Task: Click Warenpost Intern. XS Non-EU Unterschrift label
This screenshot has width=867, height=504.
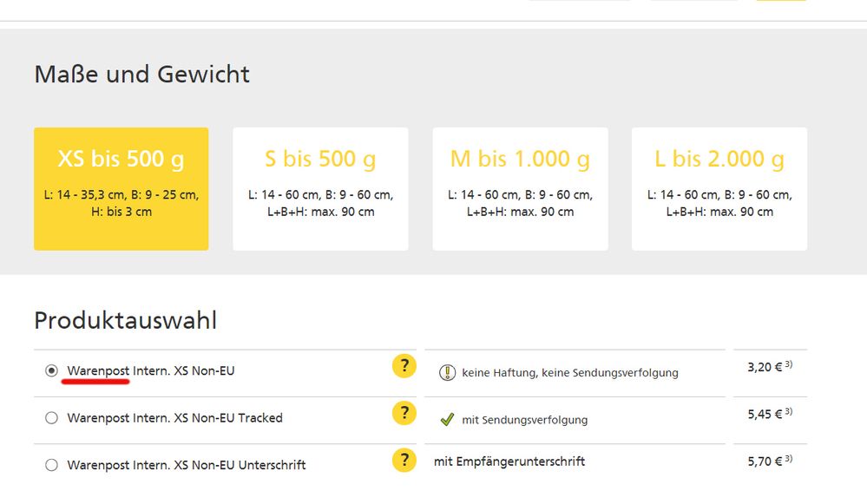Action: 187,465
